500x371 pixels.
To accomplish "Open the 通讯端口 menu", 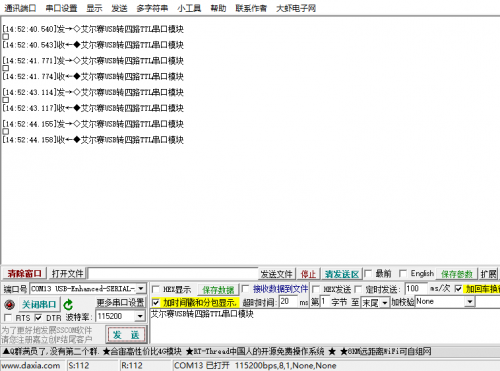I will [x=20, y=8].
